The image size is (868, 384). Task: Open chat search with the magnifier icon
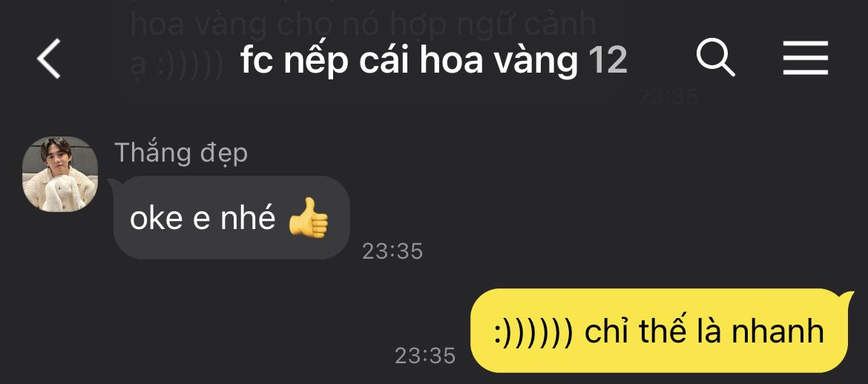pos(715,58)
